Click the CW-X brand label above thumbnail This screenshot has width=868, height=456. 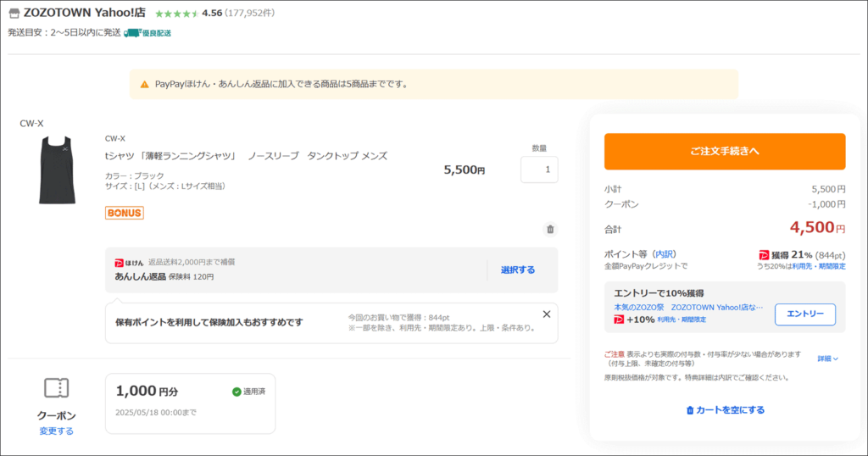tap(31, 124)
